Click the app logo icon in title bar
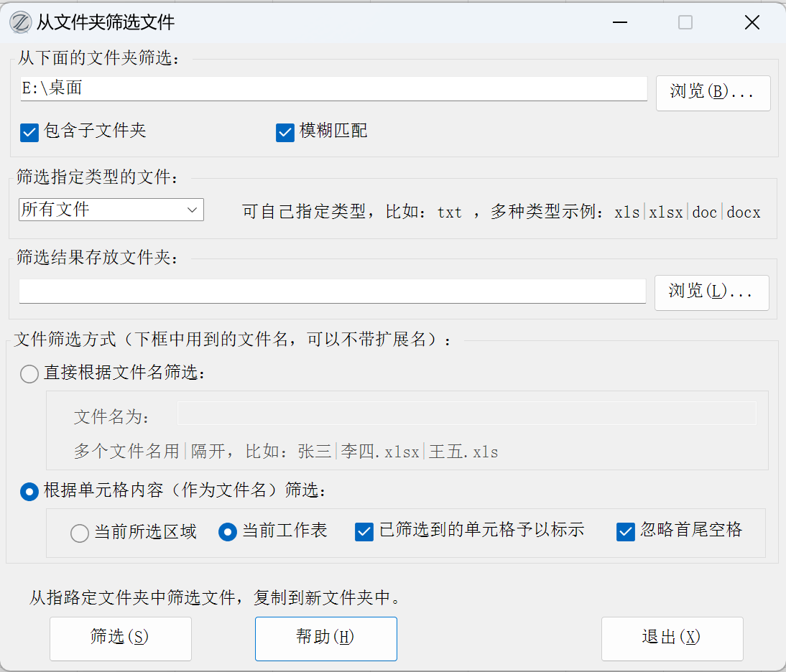The height and width of the screenshot is (672, 786). point(20,22)
